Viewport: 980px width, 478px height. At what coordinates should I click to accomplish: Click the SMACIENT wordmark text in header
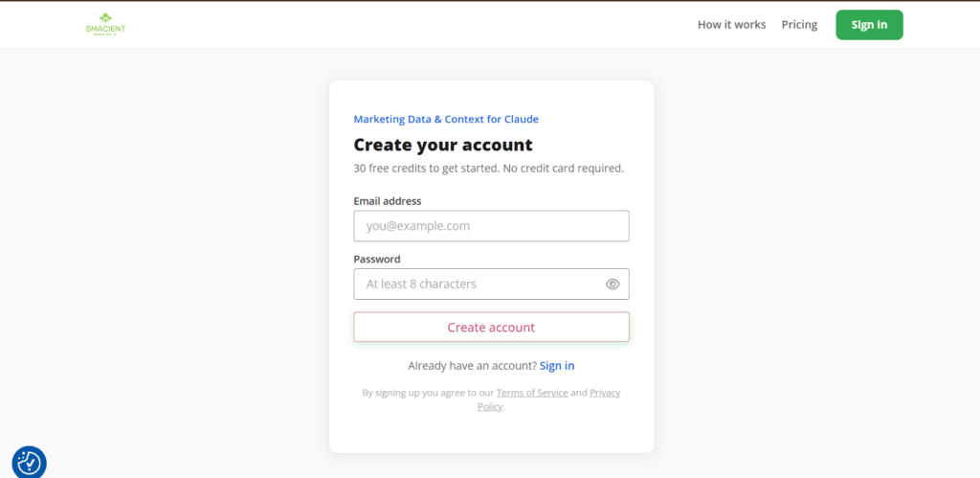point(105,29)
